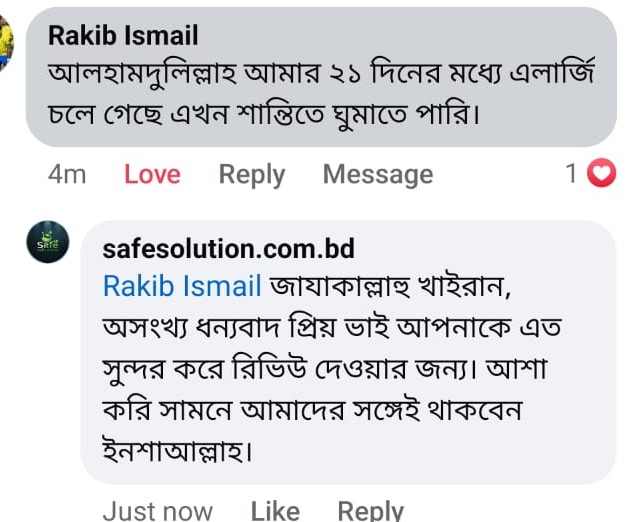Click the safesolution.com.bd Safe logo avatar
This screenshot has height=522, width=639.
point(48,243)
